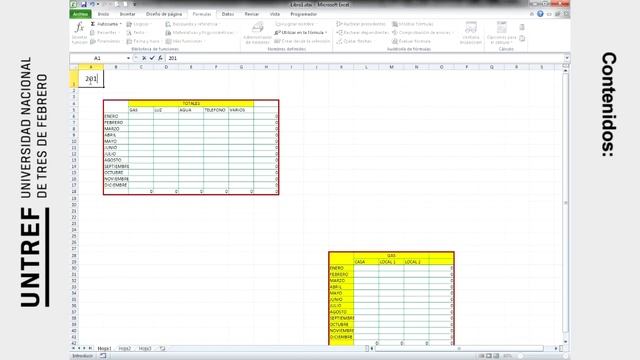Click the formula bar fx icon
This screenshot has width=640, height=360.
point(160,58)
